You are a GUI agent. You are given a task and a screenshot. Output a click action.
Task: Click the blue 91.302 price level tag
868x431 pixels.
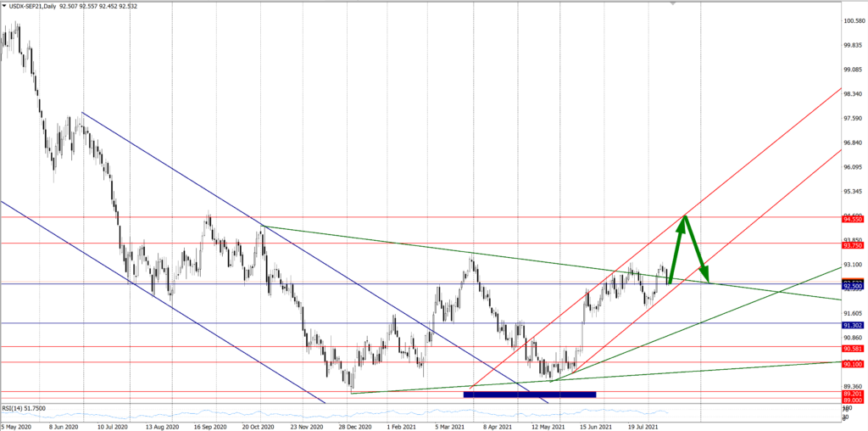(852, 325)
